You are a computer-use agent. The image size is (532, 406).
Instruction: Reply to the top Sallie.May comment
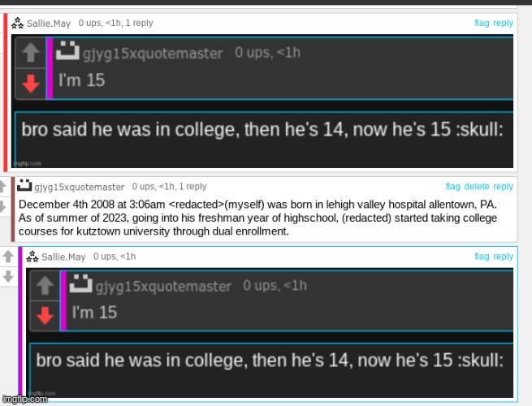[503, 23]
